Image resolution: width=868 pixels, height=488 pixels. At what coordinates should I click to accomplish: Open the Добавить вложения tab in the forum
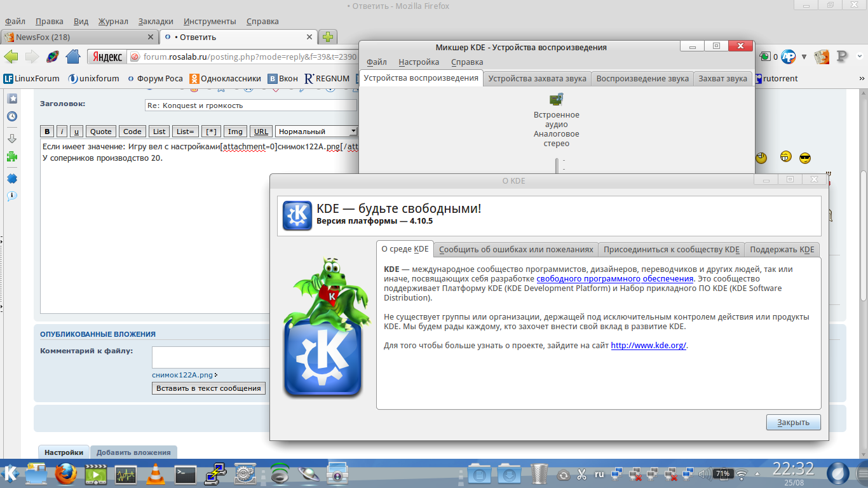133,452
